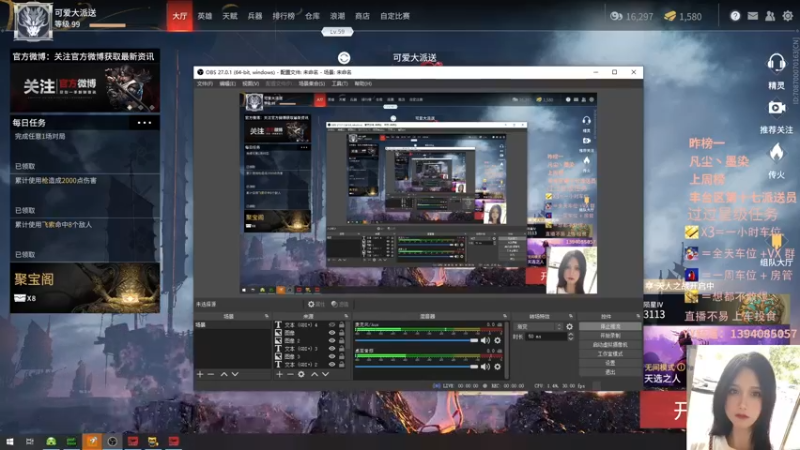Image resolution: width=800 pixels, height=450 pixels.
Task: Mute the 麦克风/Aux track speaker icon
Action: tap(485, 340)
